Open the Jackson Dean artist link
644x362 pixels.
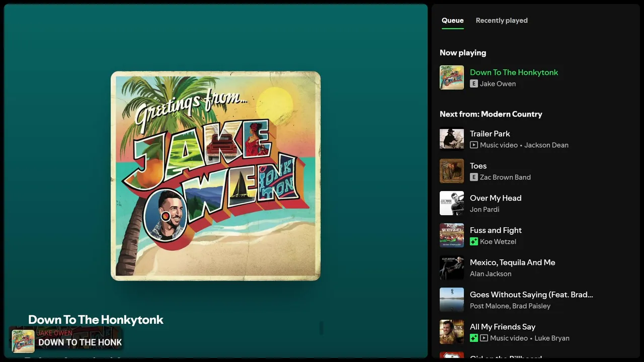tap(546, 145)
